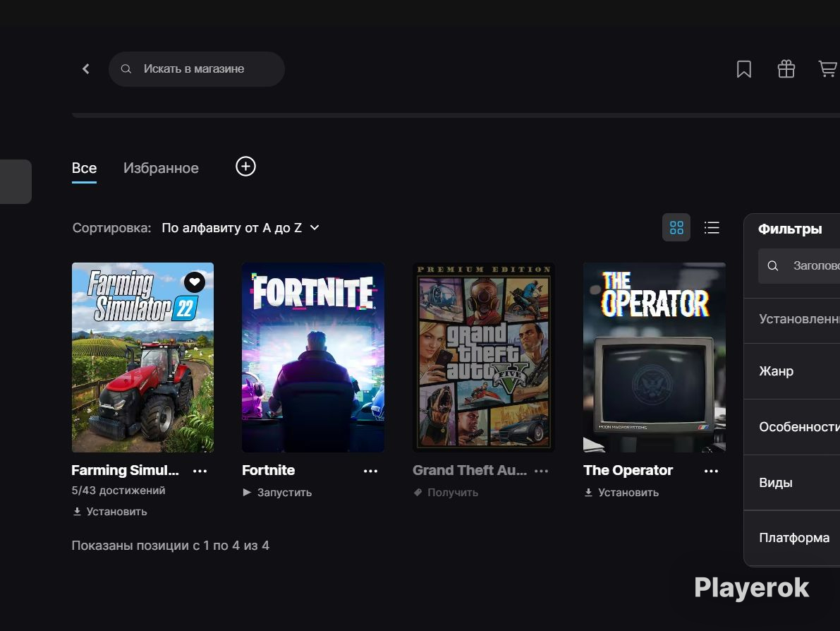Go back using the left chevron arrow
This screenshot has width=840, height=631.
[x=86, y=68]
